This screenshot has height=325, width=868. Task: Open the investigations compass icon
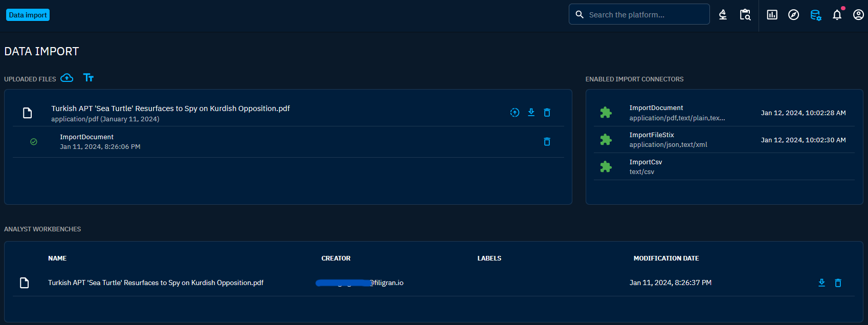pyautogui.click(x=793, y=15)
